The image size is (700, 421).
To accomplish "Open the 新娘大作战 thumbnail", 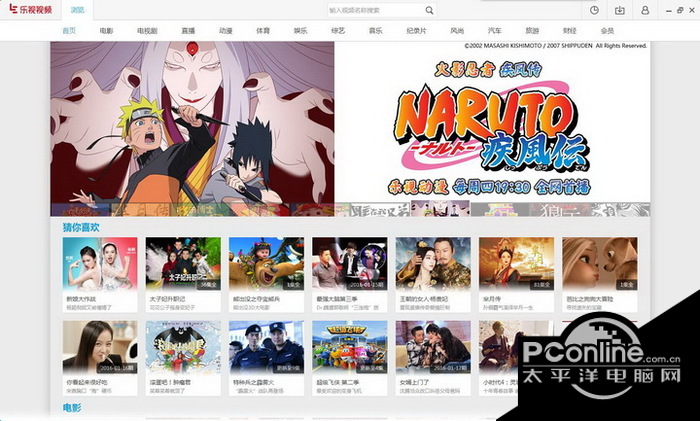I will click(100, 264).
